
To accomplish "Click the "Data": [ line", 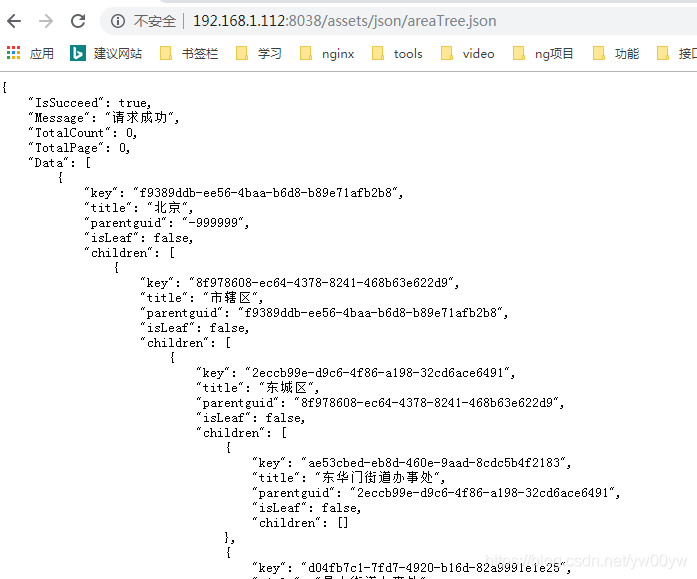I will pyautogui.click(x=60, y=163).
